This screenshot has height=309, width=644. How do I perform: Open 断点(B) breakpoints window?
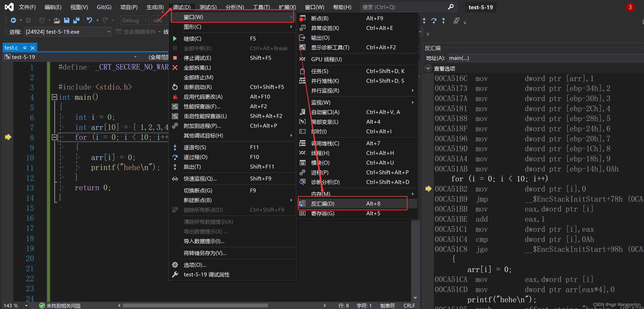tap(357, 18)
